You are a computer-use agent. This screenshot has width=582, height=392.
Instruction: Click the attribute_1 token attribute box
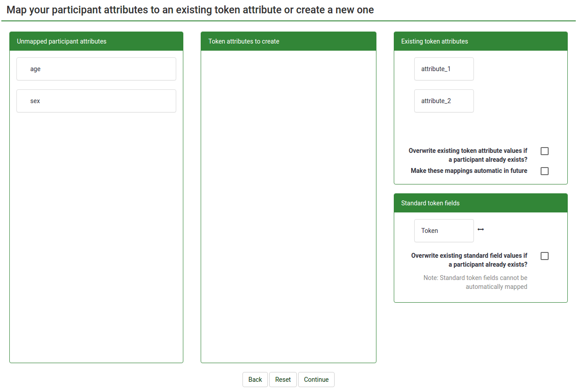444,69
